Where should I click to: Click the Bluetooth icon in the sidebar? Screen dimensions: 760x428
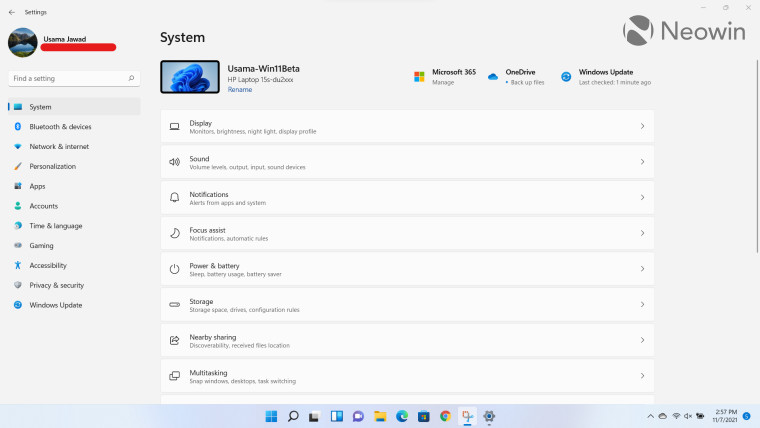click(18, 127)
